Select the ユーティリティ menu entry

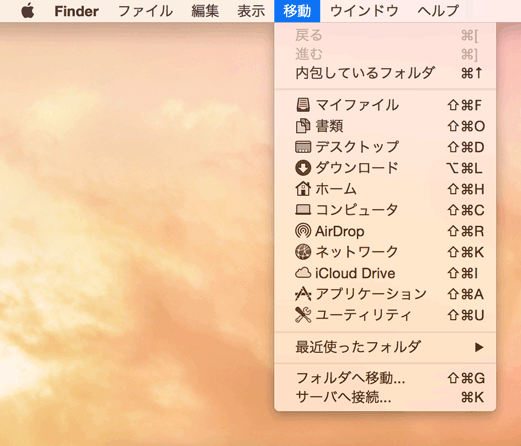tap(364, 315)
